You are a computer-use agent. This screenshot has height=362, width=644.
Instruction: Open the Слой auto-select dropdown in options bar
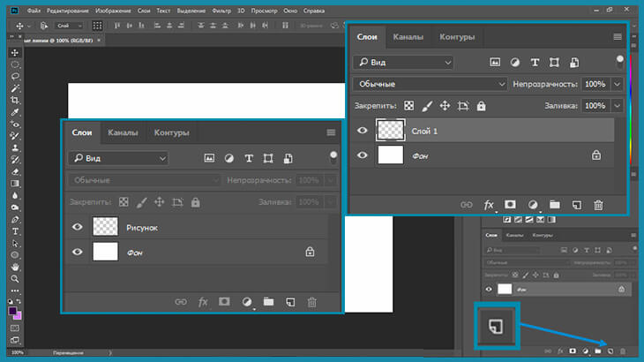(x=69, y=26)
